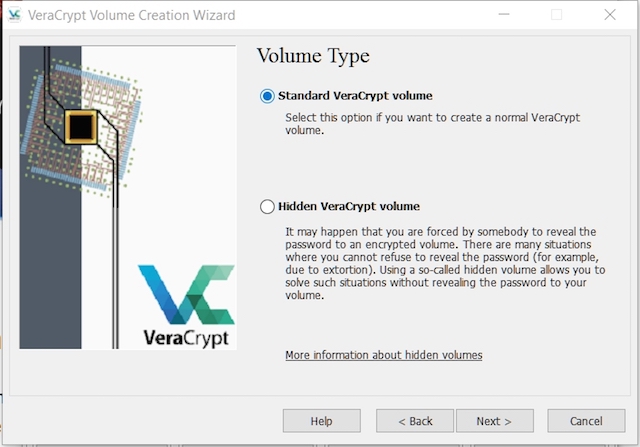
Task: Open More information about hidden volumes link
Action: pos(384,355)
